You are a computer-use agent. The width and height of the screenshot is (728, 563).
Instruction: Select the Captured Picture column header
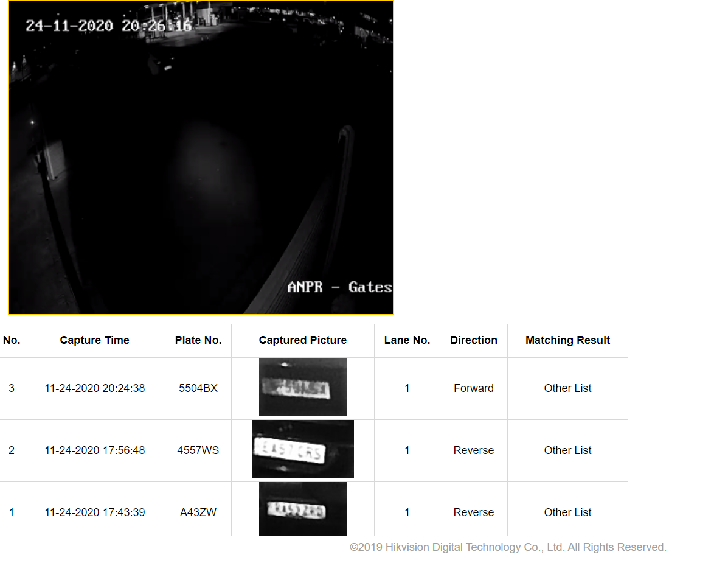302,340
